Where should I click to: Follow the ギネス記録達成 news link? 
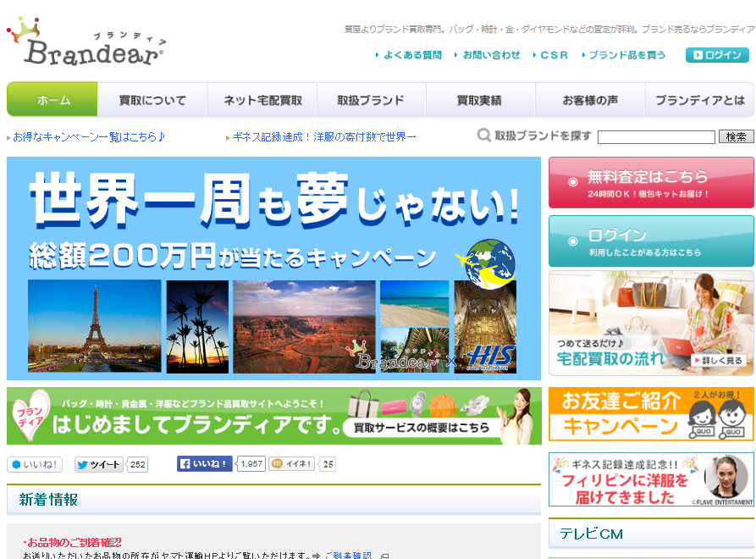(323, 136)
